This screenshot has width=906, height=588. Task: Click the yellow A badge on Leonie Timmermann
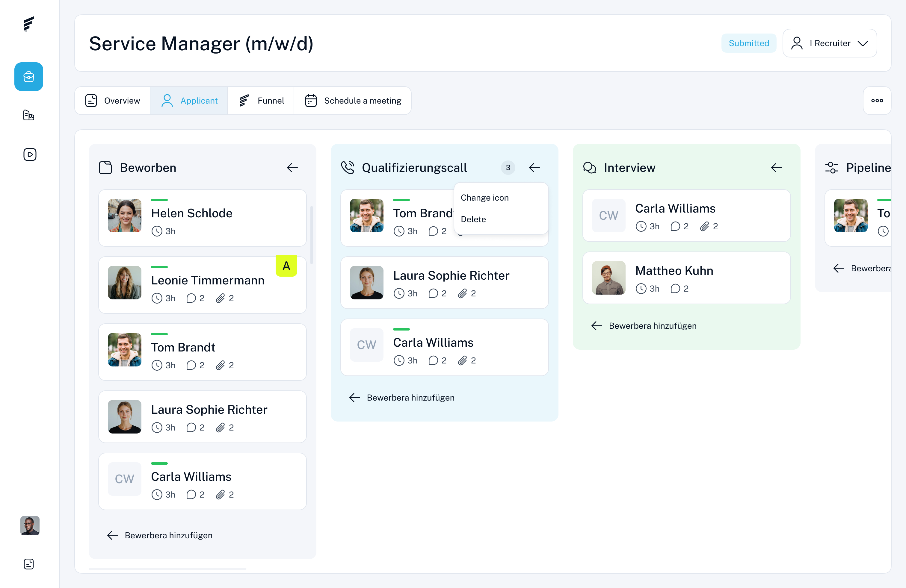pyautogui.click(x=286, y=266)
